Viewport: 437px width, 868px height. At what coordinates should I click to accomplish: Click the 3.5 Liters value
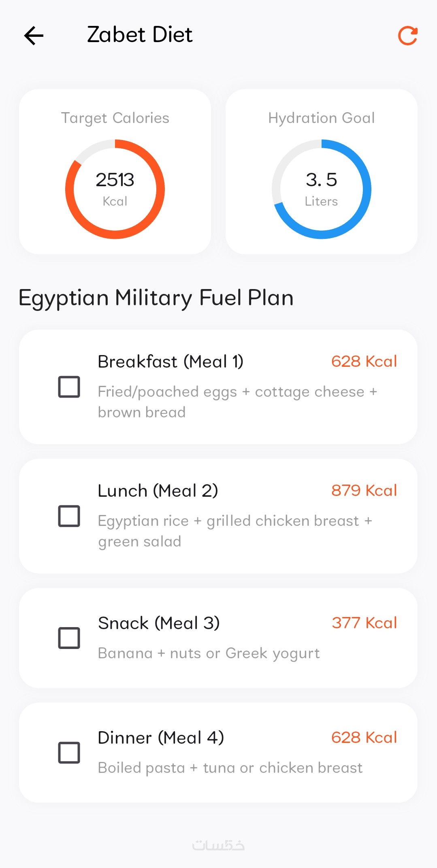point(322,188)
